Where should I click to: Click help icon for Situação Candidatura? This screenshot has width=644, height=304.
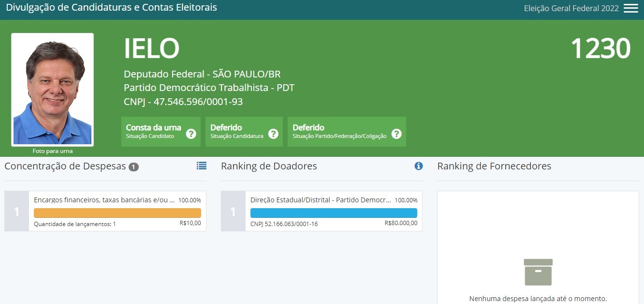pos(273,134)
